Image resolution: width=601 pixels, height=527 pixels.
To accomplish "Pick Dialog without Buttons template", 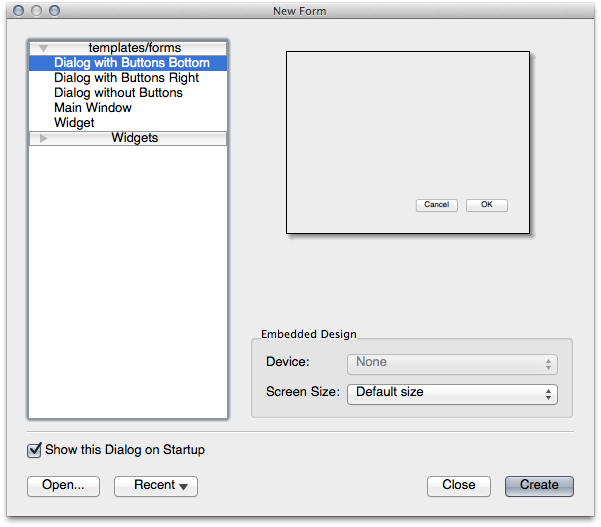I will point(118,93).
